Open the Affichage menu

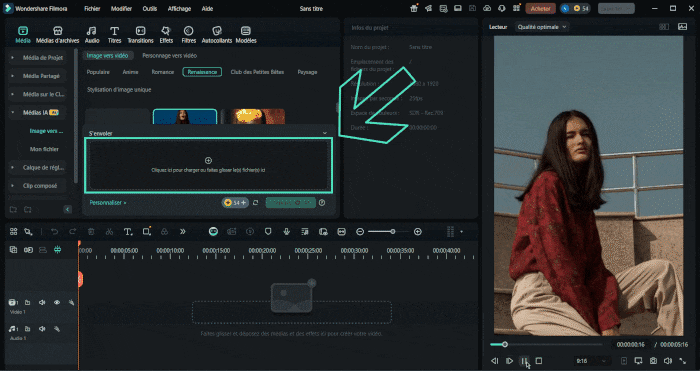(x=179, y=8)
